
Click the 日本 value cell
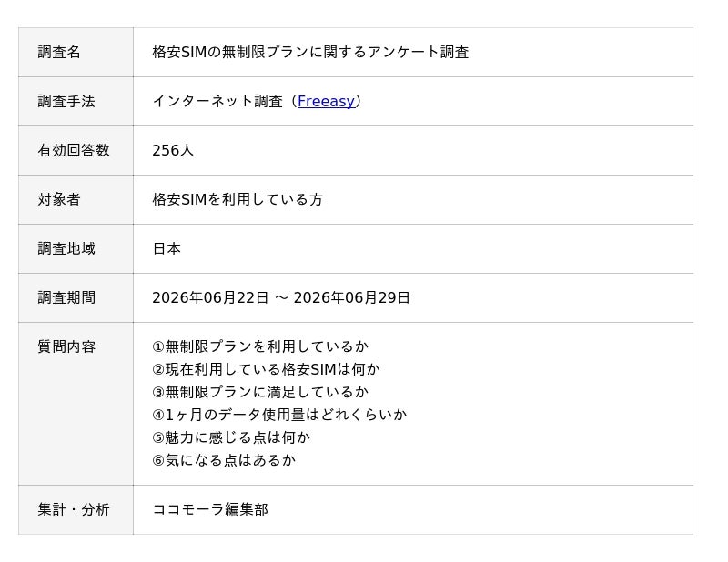coord(413,249)
